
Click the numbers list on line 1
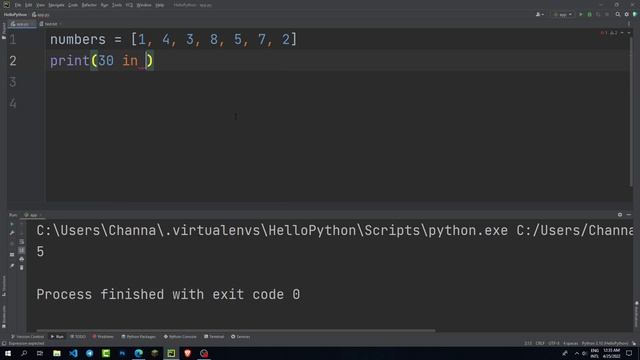click(214, 40)
